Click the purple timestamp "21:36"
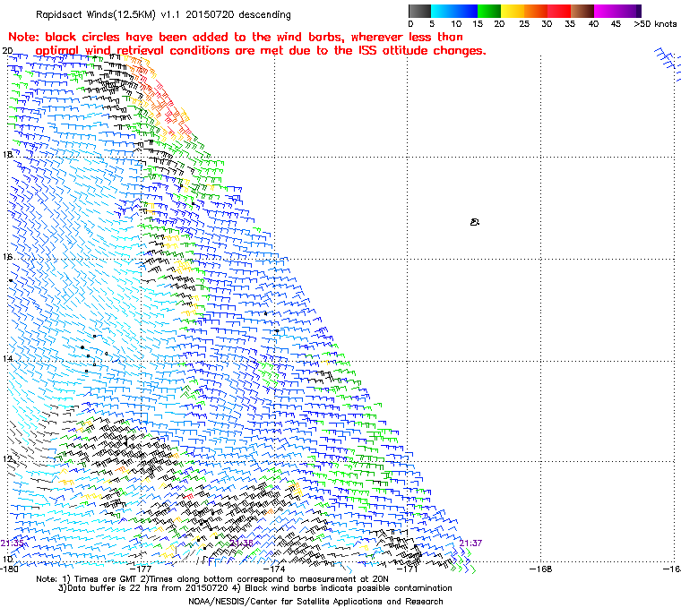 241,543
